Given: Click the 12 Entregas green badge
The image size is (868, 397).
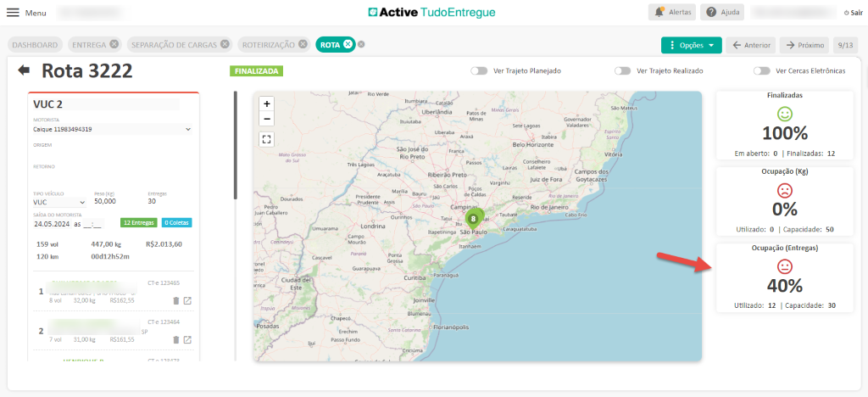Looking at the screenshot, I should [139, 222].
